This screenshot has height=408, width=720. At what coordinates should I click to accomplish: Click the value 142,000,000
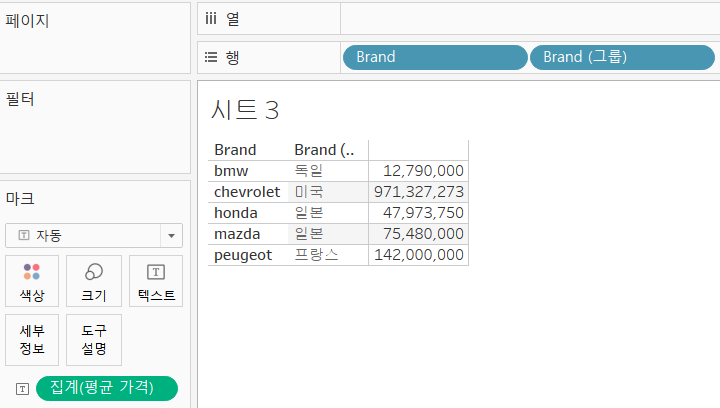click(419, 255)
